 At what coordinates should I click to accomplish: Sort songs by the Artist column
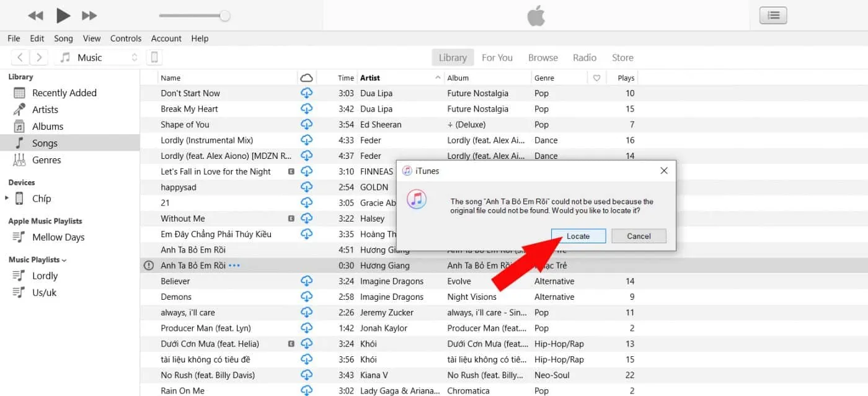click(370, 78)
